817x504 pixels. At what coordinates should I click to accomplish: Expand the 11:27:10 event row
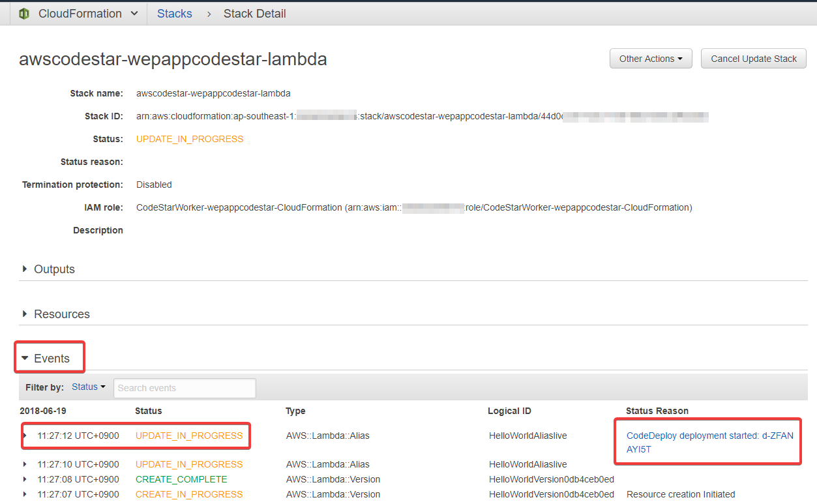click(x=25, y=464)
